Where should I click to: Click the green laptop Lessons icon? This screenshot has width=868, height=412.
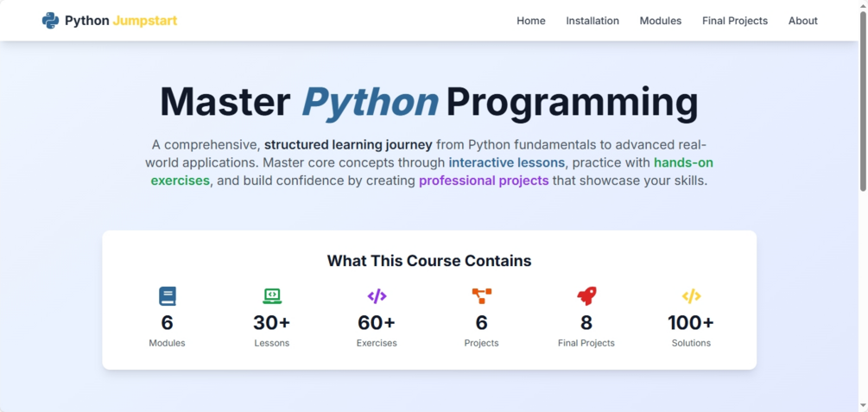click(272, 296)
